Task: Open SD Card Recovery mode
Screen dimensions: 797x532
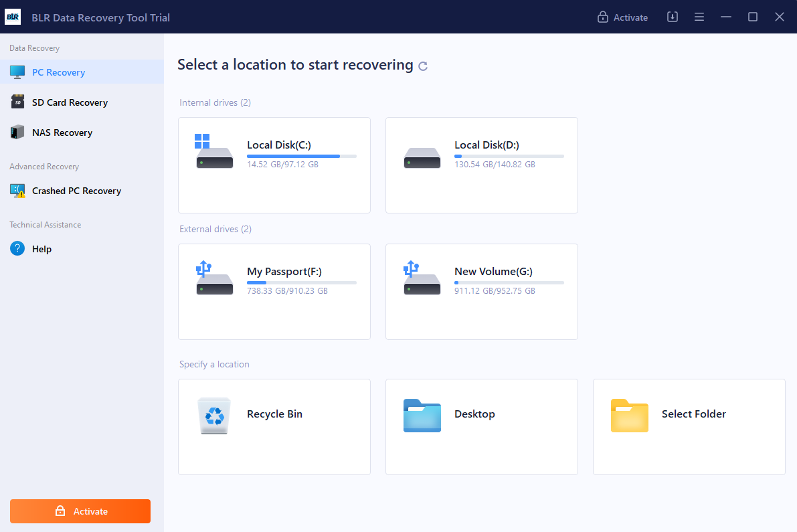Action: point(17,102)
